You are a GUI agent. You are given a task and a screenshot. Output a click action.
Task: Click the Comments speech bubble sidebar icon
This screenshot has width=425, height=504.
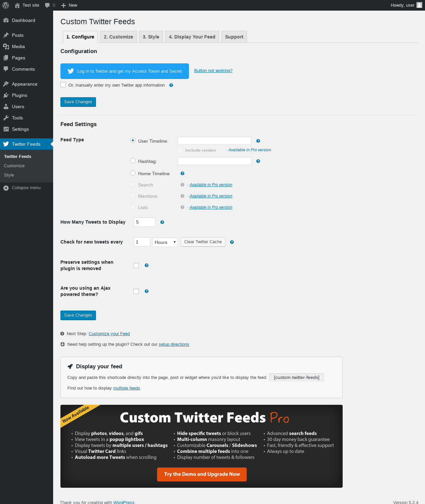point(6,69)
